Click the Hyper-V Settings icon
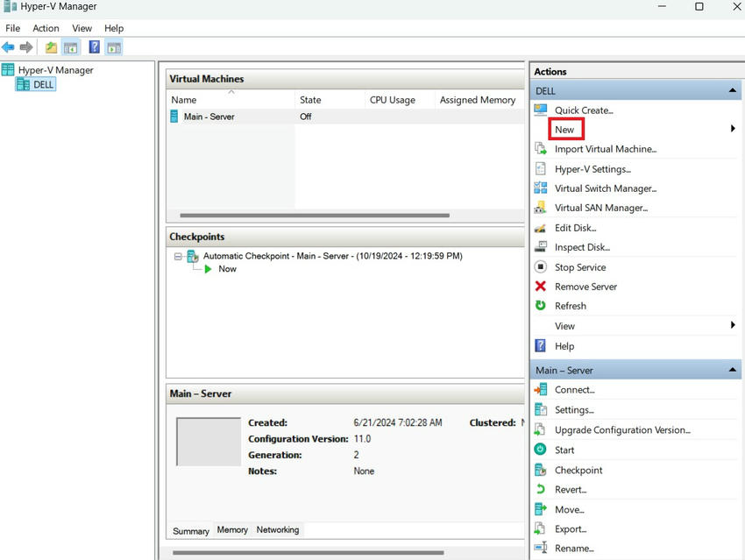The width and height of the screenshot is (745, 560). tap(540, 168)
